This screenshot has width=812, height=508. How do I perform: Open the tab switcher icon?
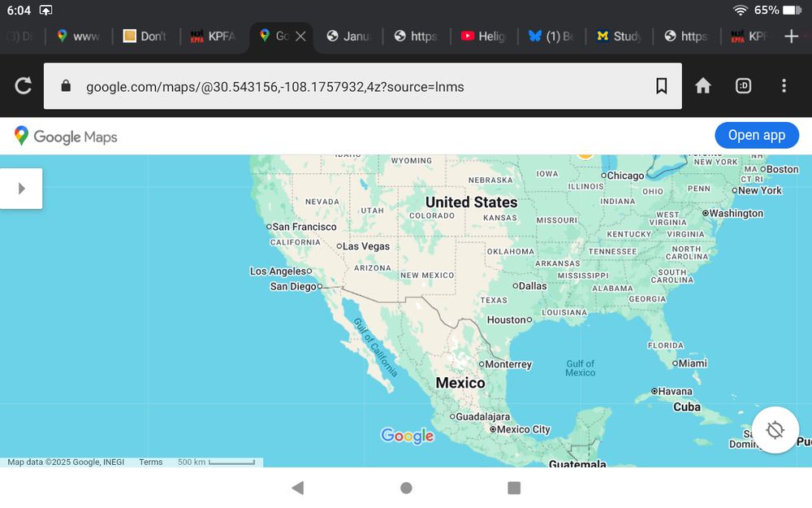(x=743, y=85)
